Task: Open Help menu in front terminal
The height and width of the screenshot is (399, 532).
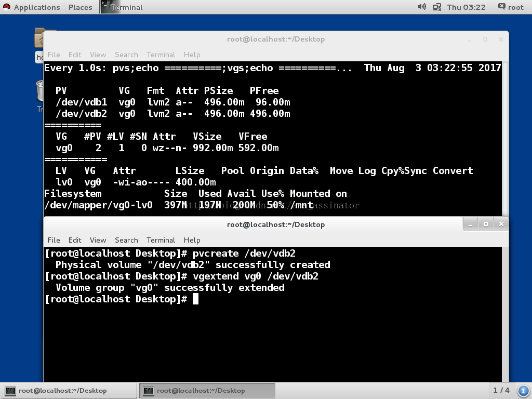Action: (x=192, y=240)
